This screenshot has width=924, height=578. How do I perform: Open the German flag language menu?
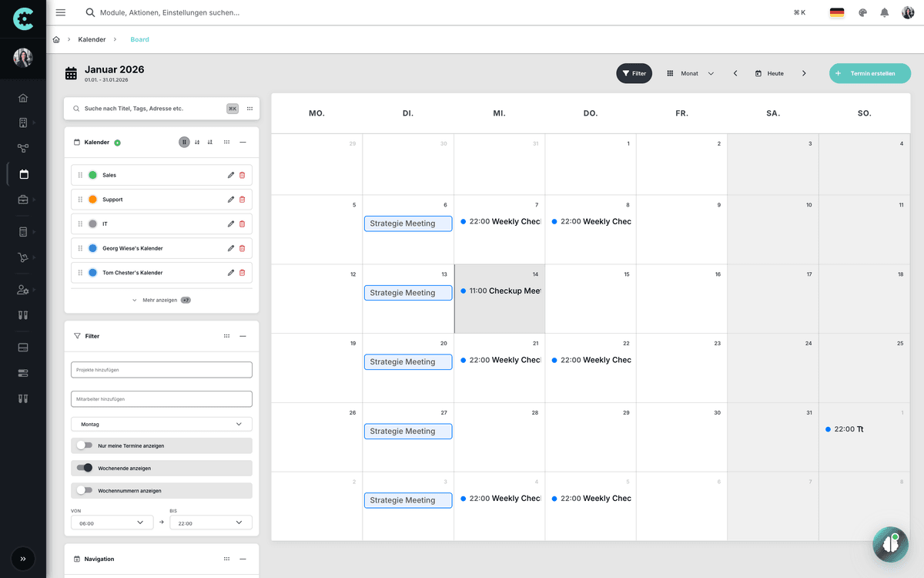click(839, 12)
